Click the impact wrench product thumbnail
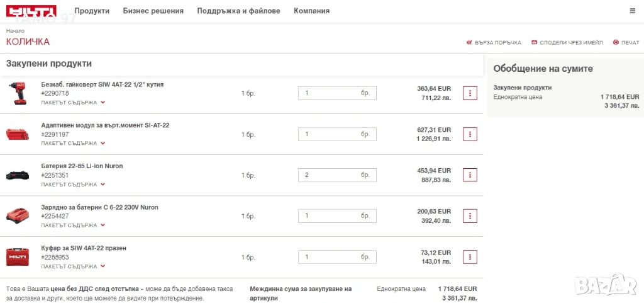The height and width of the screenshot is (303, 644). pos(18,93)
